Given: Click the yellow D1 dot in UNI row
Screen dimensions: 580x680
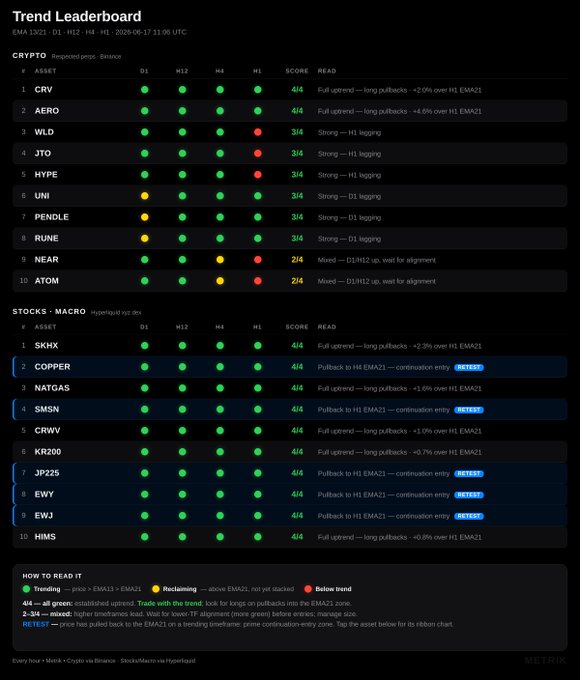Looking at the screenshot, I should 145,196.
